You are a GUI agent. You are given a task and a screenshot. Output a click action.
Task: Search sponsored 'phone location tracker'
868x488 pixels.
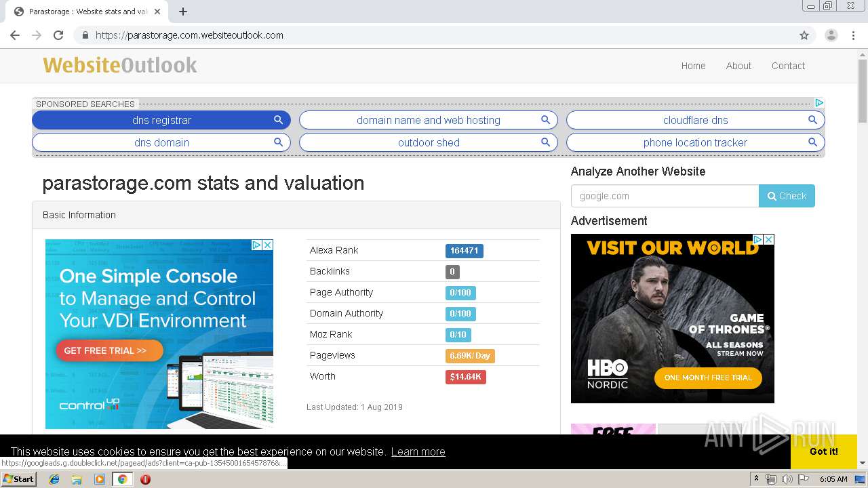tap(696, 142)
